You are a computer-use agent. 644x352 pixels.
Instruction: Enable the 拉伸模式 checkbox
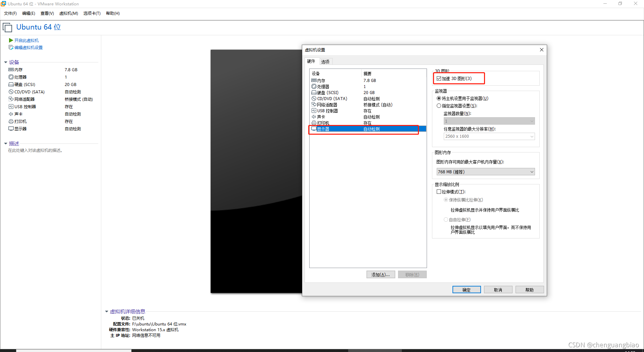click(x=439, y=191)
